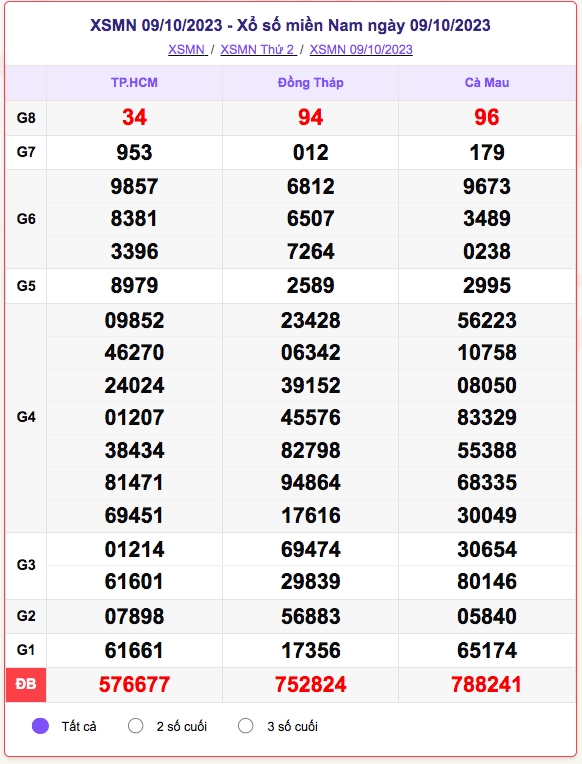Click the G3 row label
582x764 pixels.
26,565
